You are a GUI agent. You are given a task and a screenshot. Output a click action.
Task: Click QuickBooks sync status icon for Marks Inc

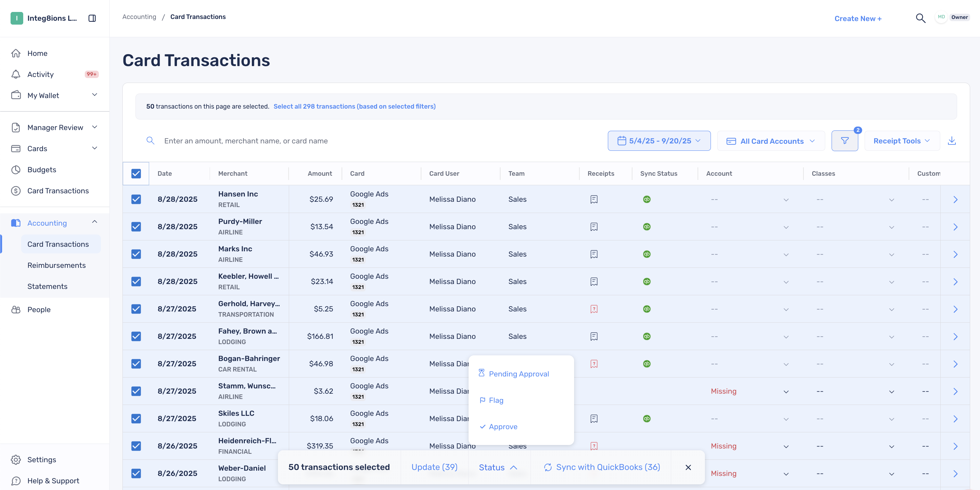pyautogui.click(x=647, y=254)
